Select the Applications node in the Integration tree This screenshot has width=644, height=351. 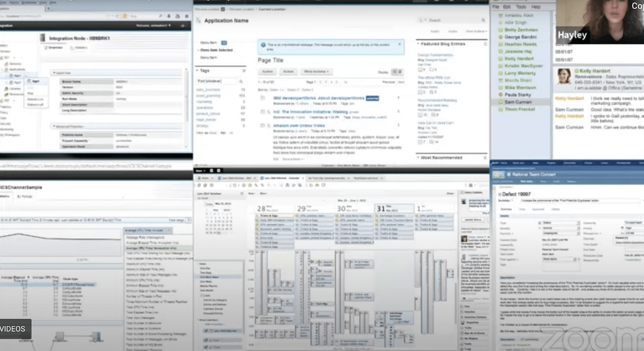pyautogui.click(x=18, y=69)
